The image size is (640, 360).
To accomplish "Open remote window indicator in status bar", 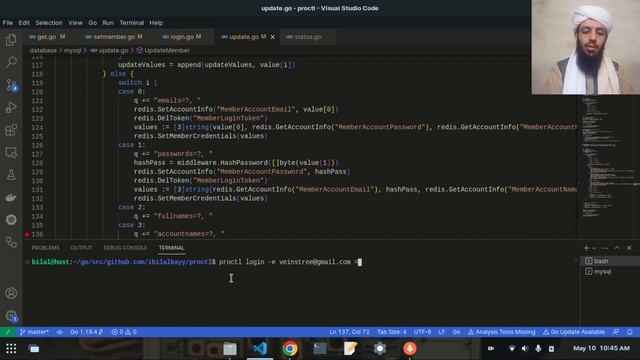I will [7, 332].
